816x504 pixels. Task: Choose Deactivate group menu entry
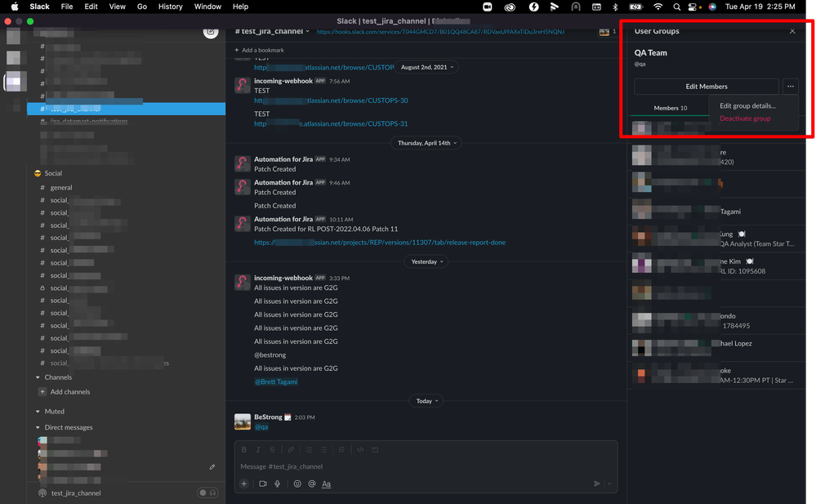pyautogui.click(x=745, y=118)
